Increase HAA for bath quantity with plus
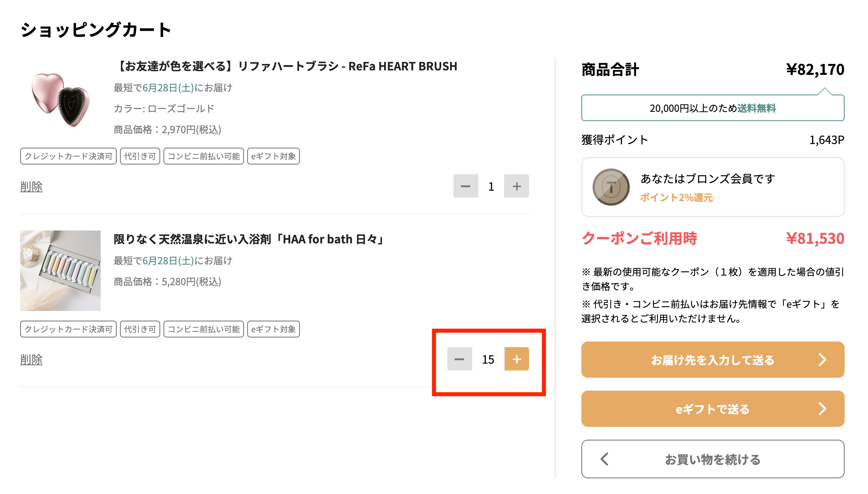 (x=517, y=359)
